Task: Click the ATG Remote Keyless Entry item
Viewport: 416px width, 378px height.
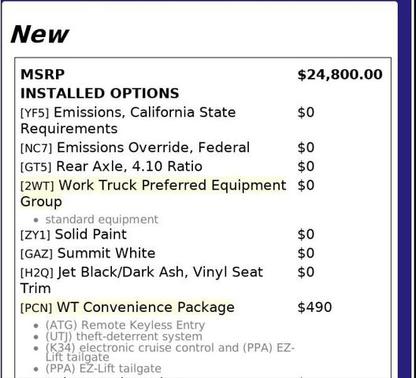Action: [125, 325]
